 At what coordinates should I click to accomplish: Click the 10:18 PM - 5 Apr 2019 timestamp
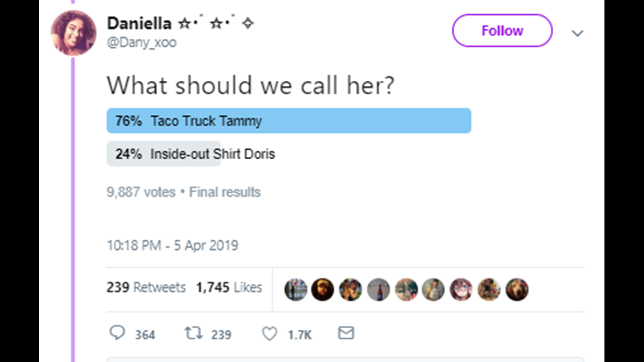[172, 246]
